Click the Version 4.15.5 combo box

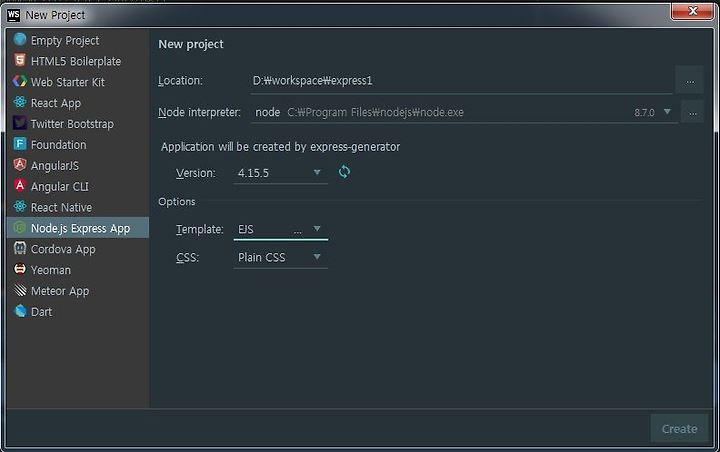(281, 173)
